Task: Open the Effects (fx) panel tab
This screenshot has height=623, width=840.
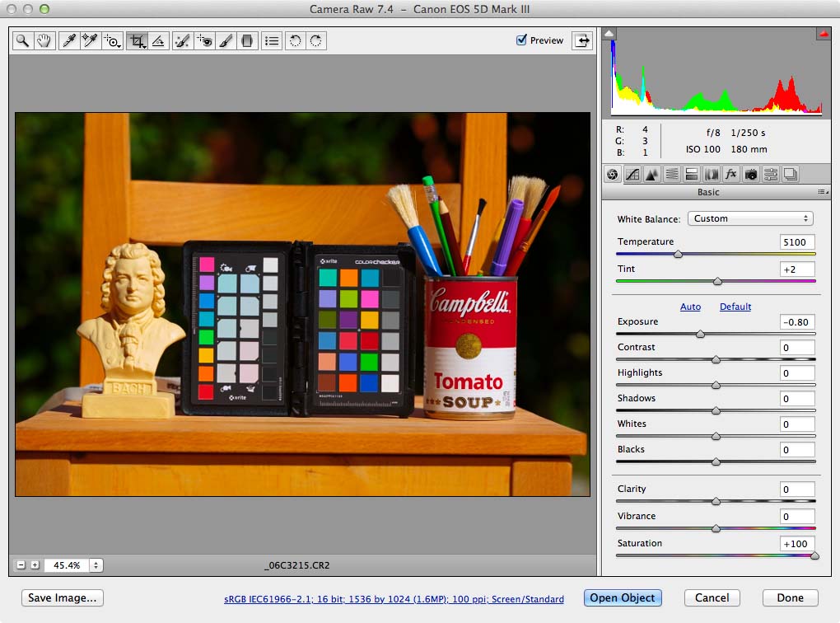Action: (x=730, y=174)
